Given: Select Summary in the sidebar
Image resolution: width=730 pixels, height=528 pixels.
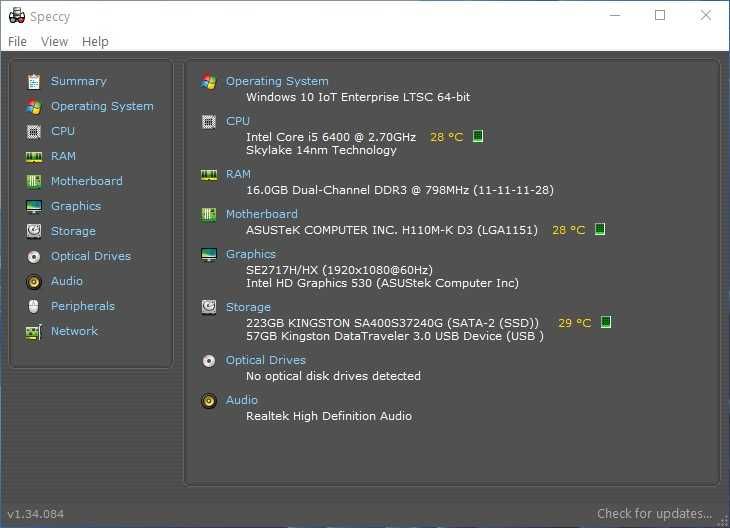Looking at the screenshot, I should tap(79, 81).
